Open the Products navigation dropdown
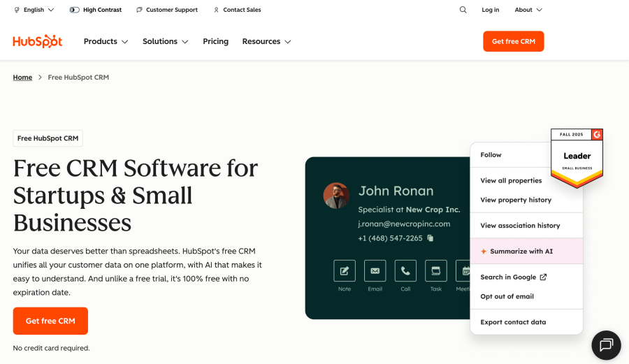Image resolution: width=629 pixels, height=364 pixels. pyautogui.click(x=106, y=41)
